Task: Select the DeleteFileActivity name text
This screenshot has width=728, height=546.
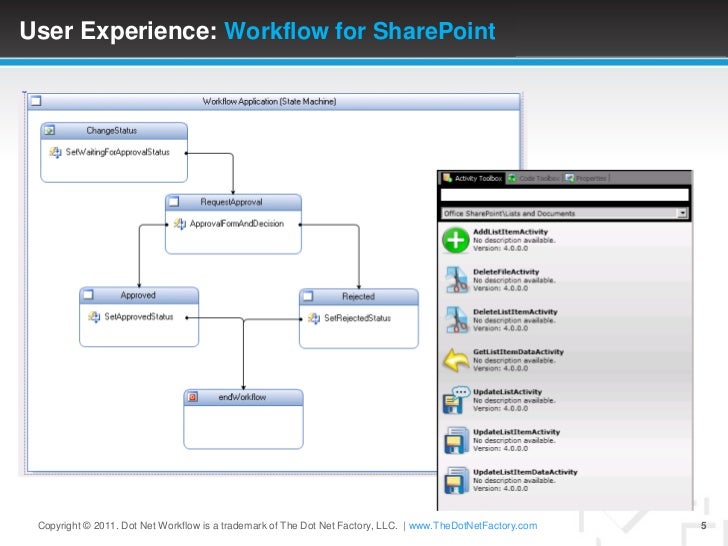Action: 506,272
